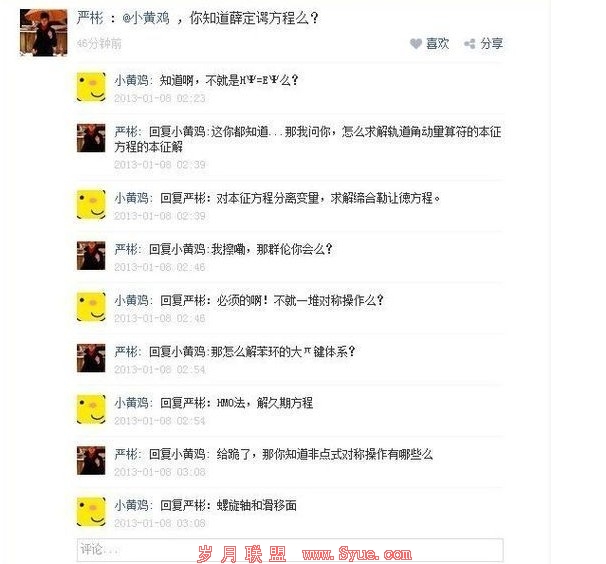Click 小黄鸡 avatar on HMO法 reply
This screenshot has height=564, width=606.
tap(91, 409)
